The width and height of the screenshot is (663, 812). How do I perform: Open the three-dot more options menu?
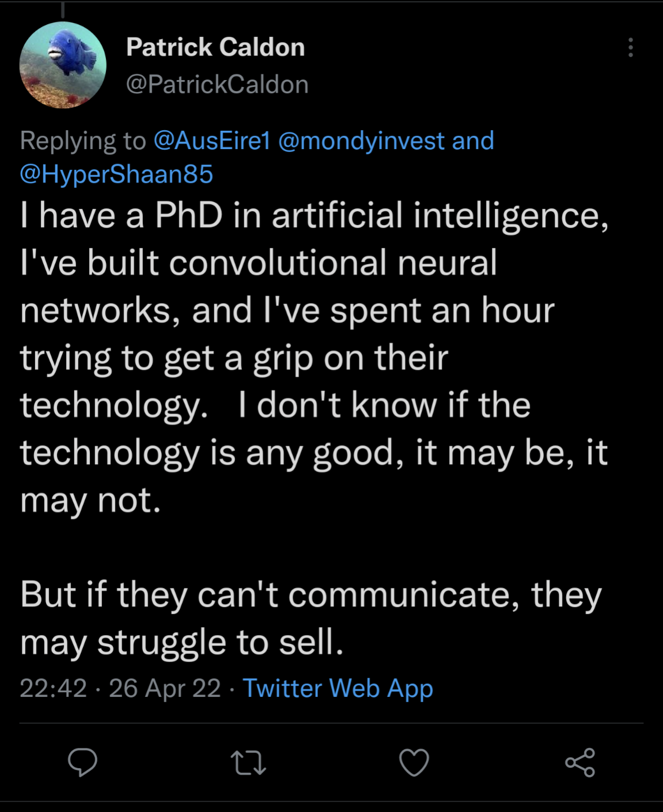click(x=631, y=47)
